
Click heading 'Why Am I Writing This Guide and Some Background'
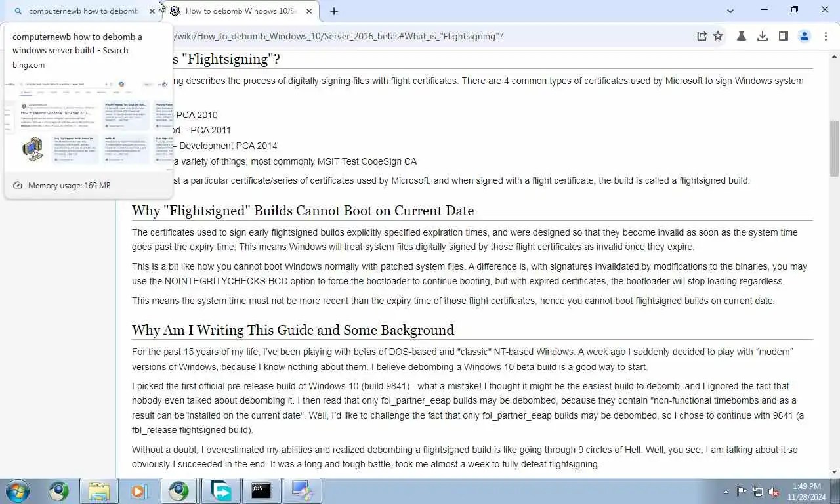point(293,329)
